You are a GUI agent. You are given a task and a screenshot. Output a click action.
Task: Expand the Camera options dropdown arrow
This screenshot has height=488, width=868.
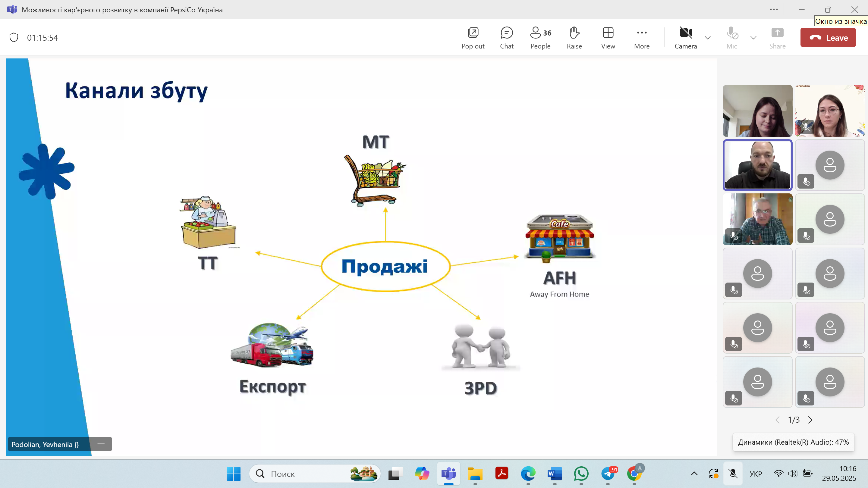tap(708, 37)
